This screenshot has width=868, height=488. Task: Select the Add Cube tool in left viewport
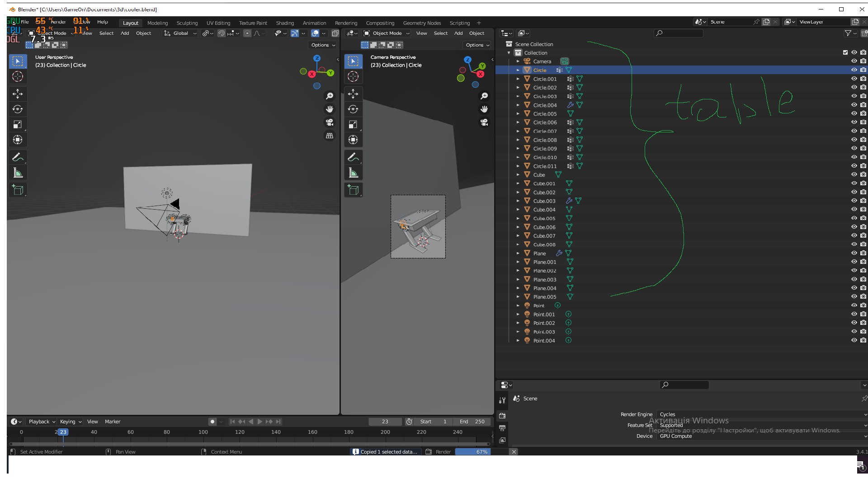pyautogui.click(x=18, y=190)
